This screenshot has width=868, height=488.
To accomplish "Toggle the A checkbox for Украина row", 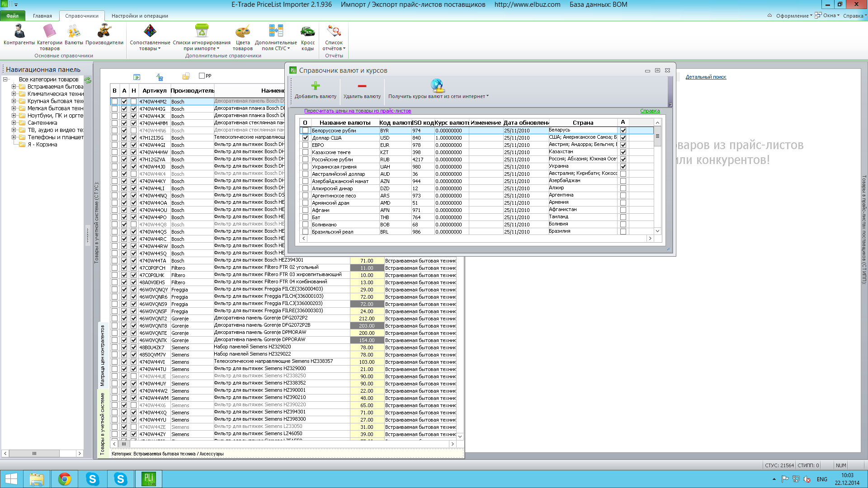I will point(623,167).
